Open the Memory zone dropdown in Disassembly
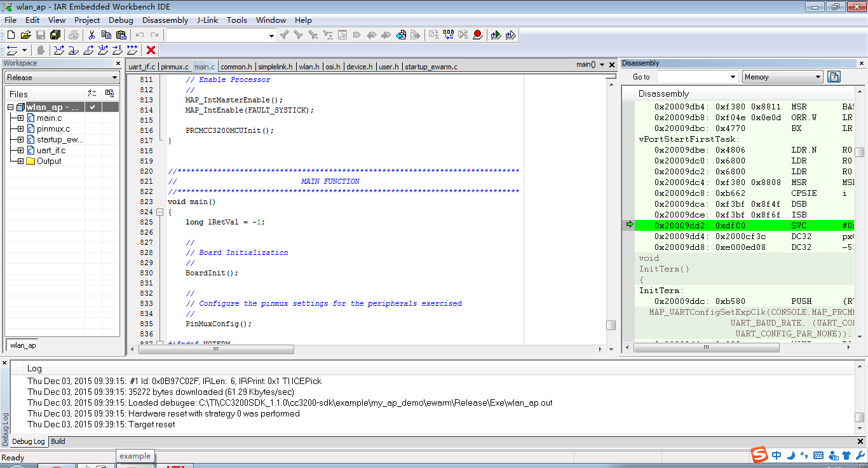The image size is (868, 468). pyautogui.click(x=818, y=77)
